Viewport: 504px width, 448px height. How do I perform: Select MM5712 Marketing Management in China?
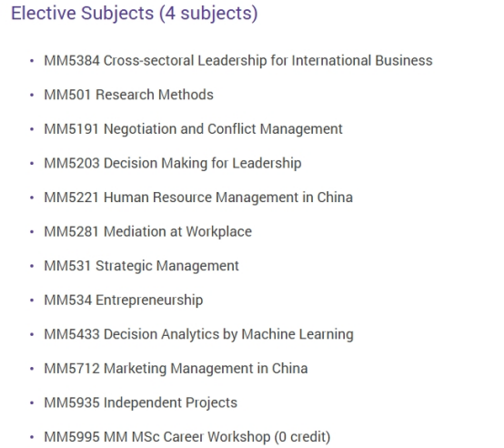pyautogui.click(x=176, y=369)
